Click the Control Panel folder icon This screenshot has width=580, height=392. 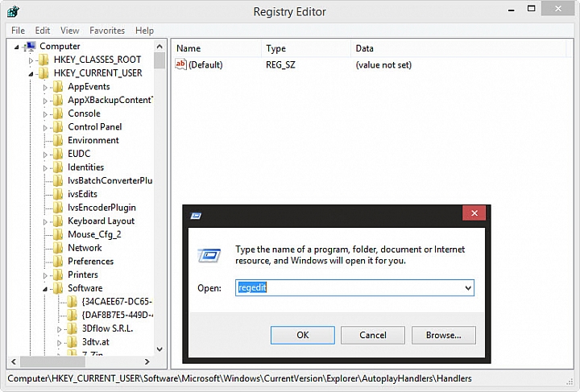pyautogui.click(x=58, y=126)
